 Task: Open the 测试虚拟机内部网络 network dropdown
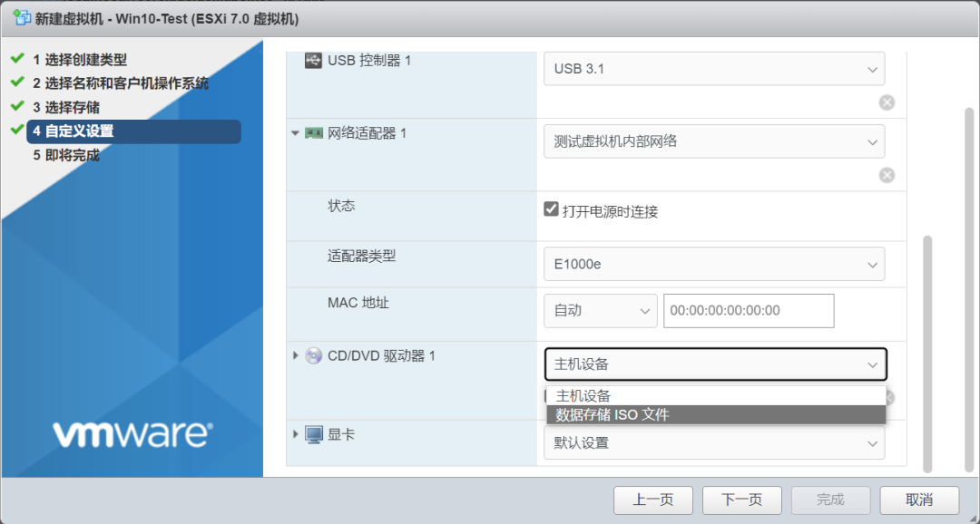(714, 141)
